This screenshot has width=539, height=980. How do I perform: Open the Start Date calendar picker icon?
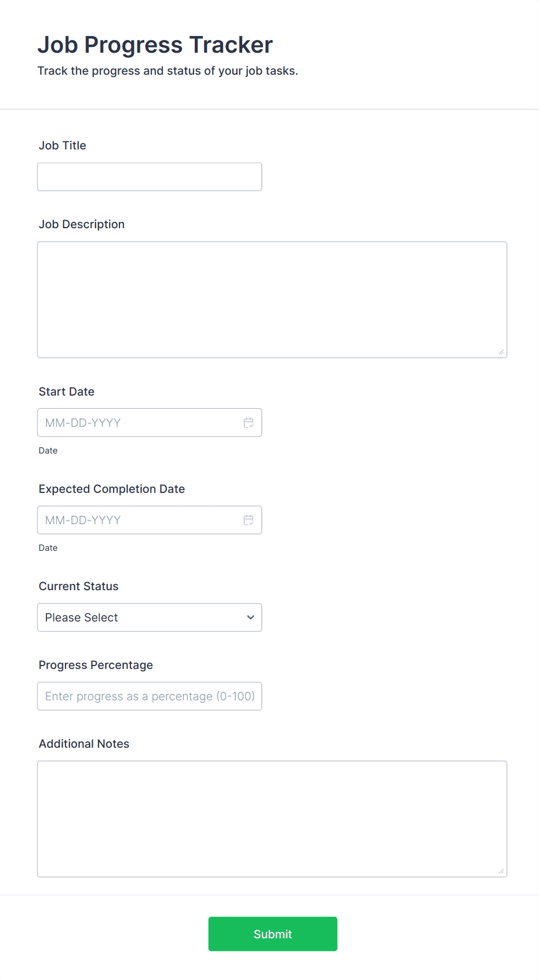pos(249,423)
